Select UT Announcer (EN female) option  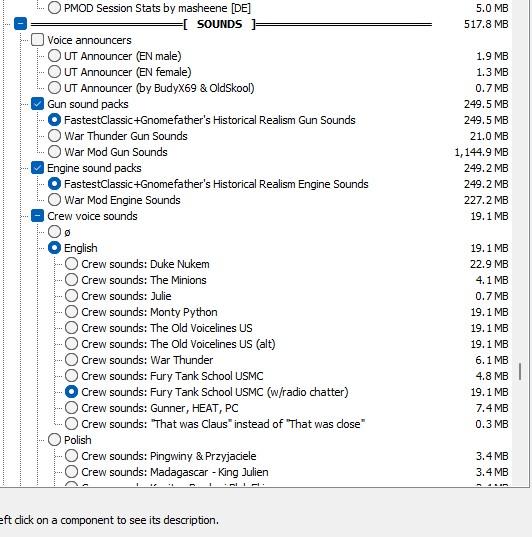[54, 72]
